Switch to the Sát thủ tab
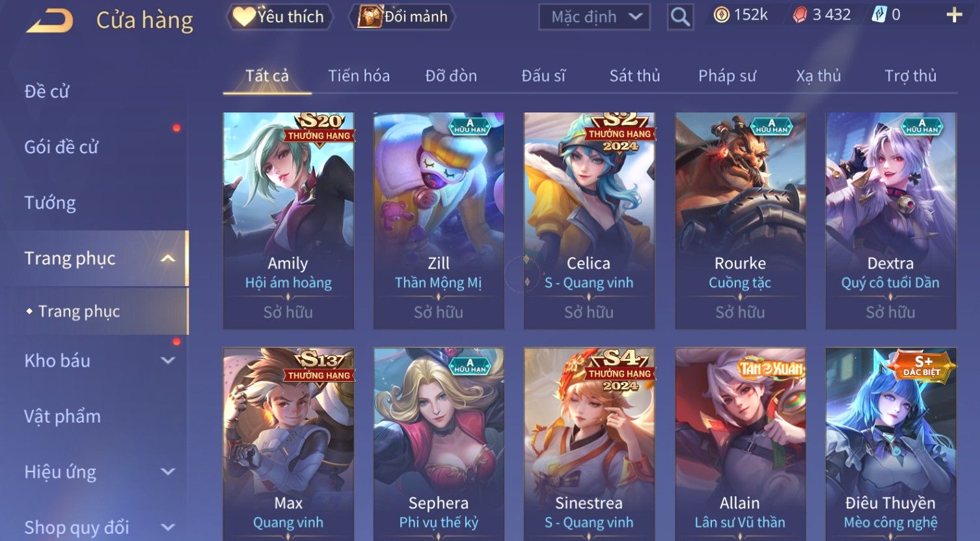This screenshot has height=541, width=980. [x=634, y=76]
